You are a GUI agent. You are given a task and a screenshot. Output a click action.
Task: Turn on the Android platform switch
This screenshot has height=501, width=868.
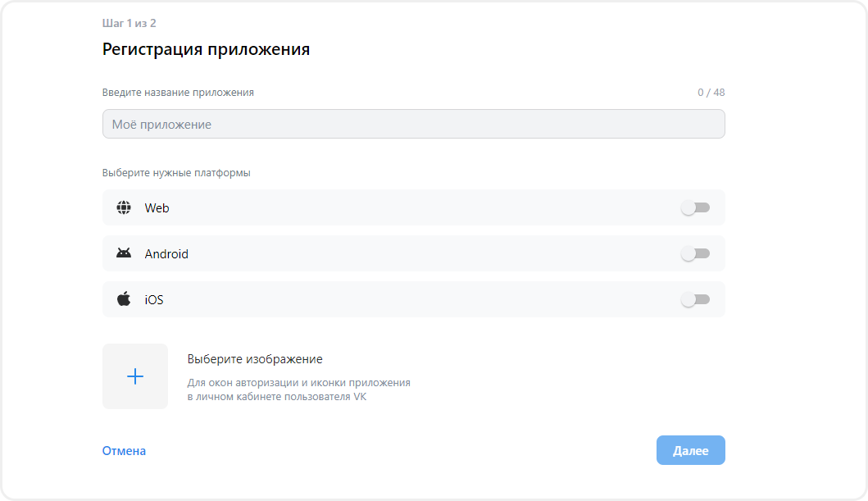pos(698,253)
